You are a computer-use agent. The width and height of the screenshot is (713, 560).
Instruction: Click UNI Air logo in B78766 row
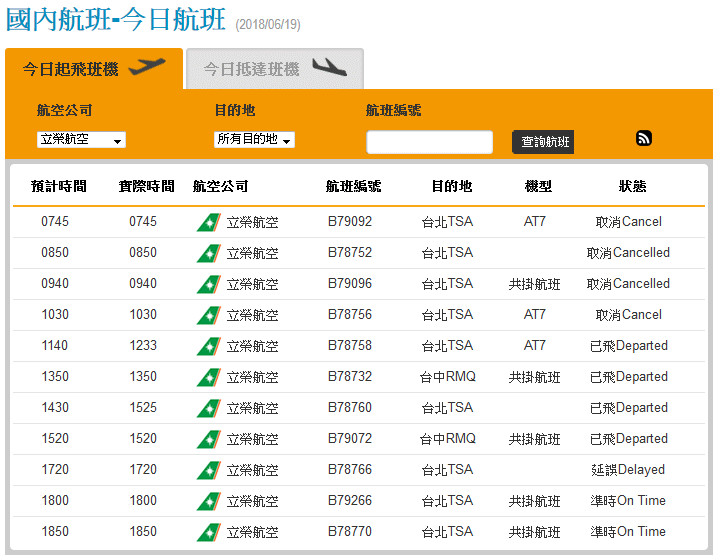pyautogui.click(x=209, y=470)
